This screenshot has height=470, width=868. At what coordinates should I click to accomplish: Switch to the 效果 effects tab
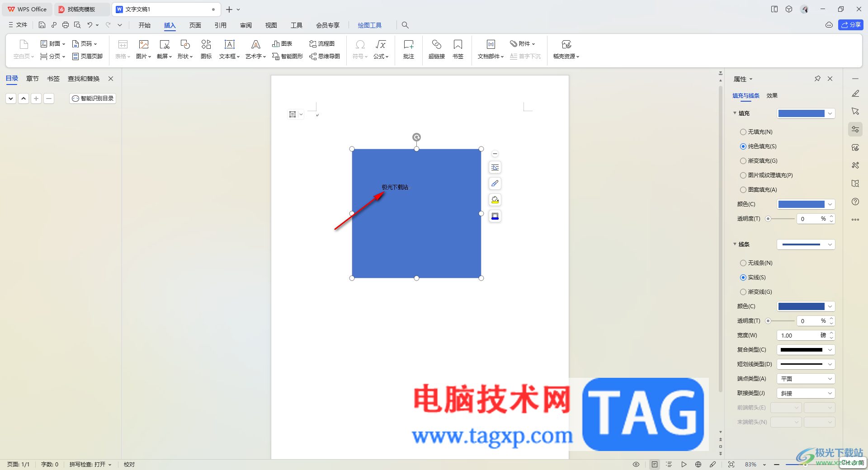click(772, 96)
